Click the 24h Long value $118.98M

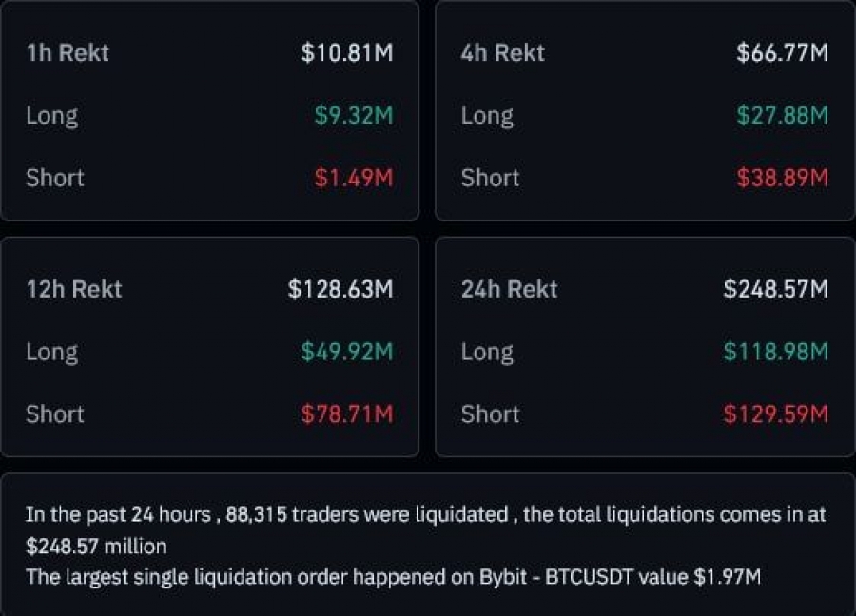pyautogui.click(x=776, y=352)
